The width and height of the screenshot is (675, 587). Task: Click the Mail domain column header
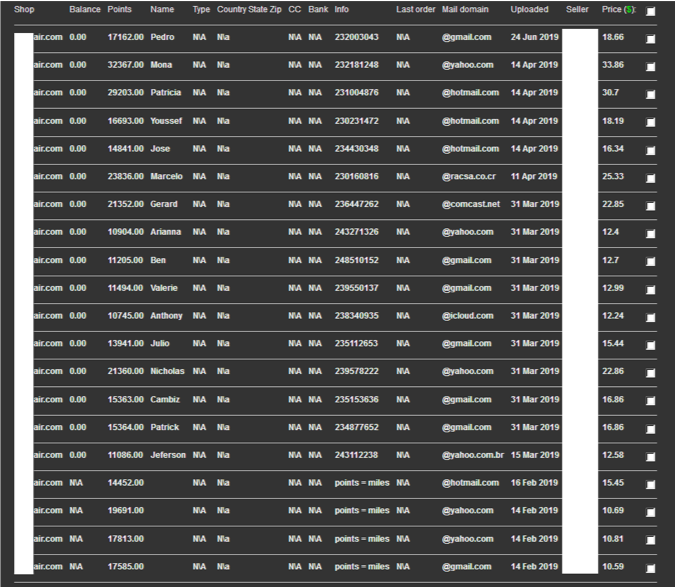[465, 9]
